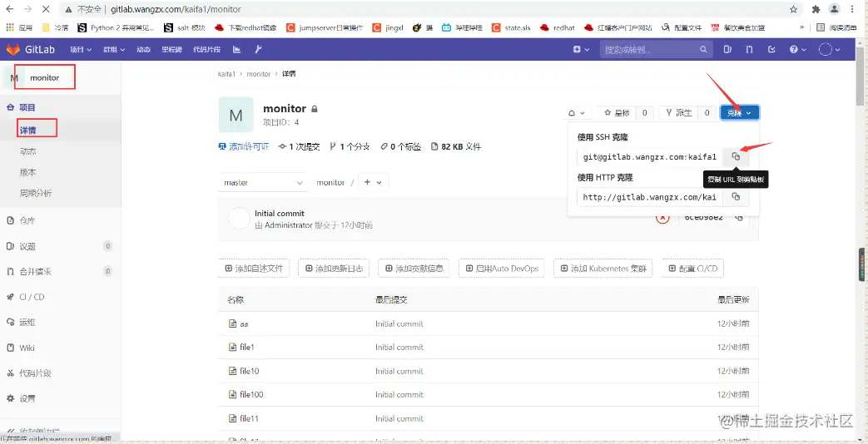This screenshot has height=444, width=868.
Task: Open the browser profile icon
Action: pyautogui.click(x=834, y=9)
